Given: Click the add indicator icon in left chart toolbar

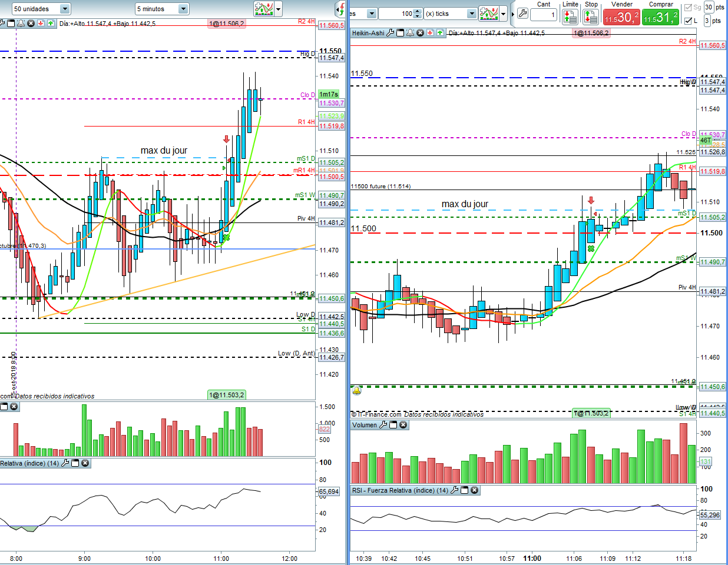Looking at the screenshot, I should [x=264, y=8].
